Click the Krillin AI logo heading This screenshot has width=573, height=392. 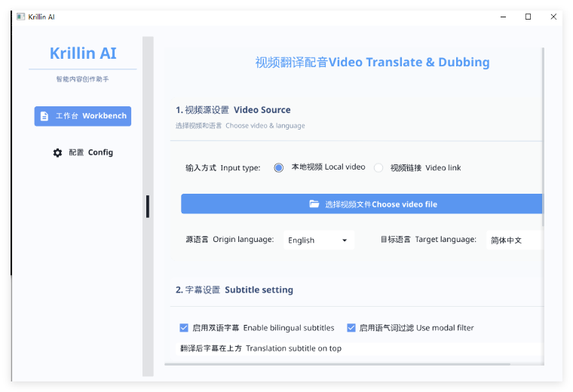point(83,54)
